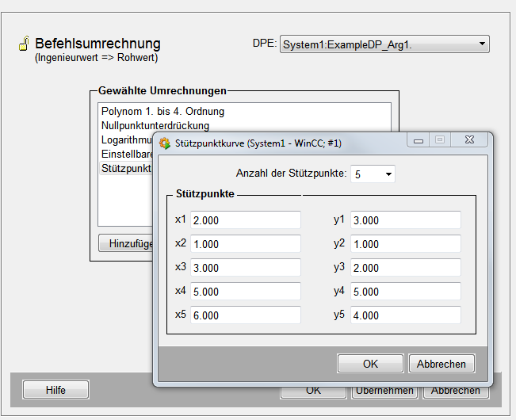Click the x4 input field
Image resolution: width=516 pixels, height=420 pixels.
(x=245, y=292)
